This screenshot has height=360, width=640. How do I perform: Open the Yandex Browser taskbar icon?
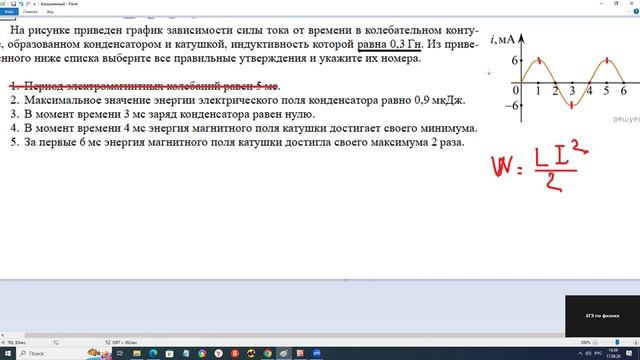[218, 353]
